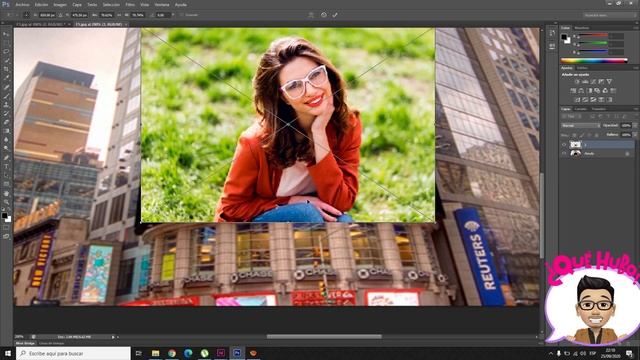Select the Gradient tool
The image size is (640, 360).
[6, 131]
